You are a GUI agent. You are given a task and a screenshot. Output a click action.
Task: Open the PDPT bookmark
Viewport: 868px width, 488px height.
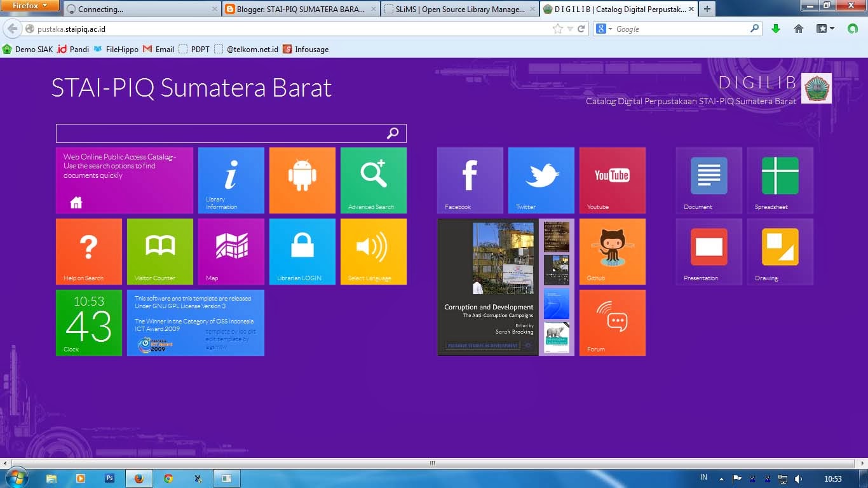194,49
